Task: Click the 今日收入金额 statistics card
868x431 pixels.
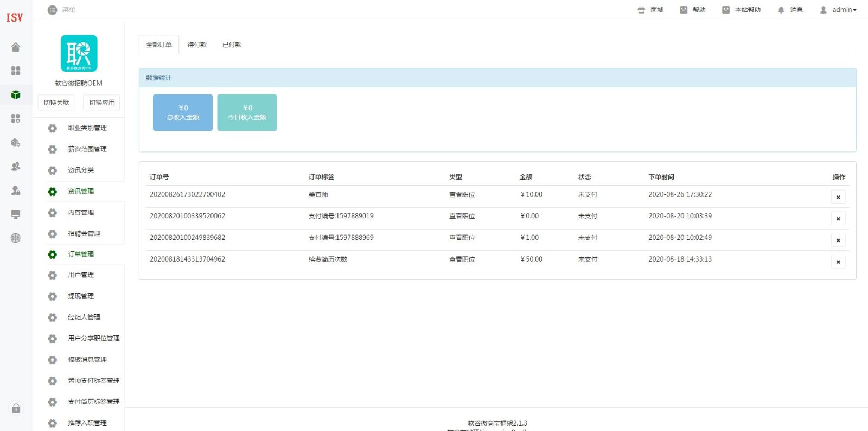Action: coord(247,112)
